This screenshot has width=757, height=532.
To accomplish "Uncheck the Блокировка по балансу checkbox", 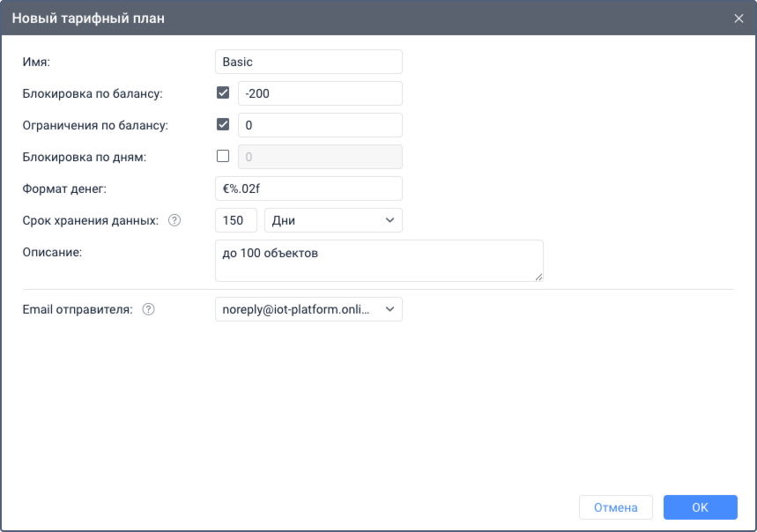I will 223,93.
